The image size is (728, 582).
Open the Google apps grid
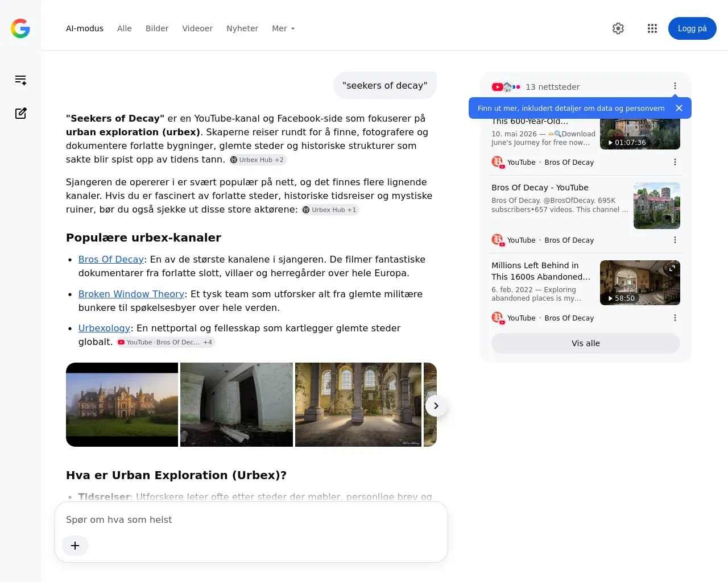coord(652,28)
